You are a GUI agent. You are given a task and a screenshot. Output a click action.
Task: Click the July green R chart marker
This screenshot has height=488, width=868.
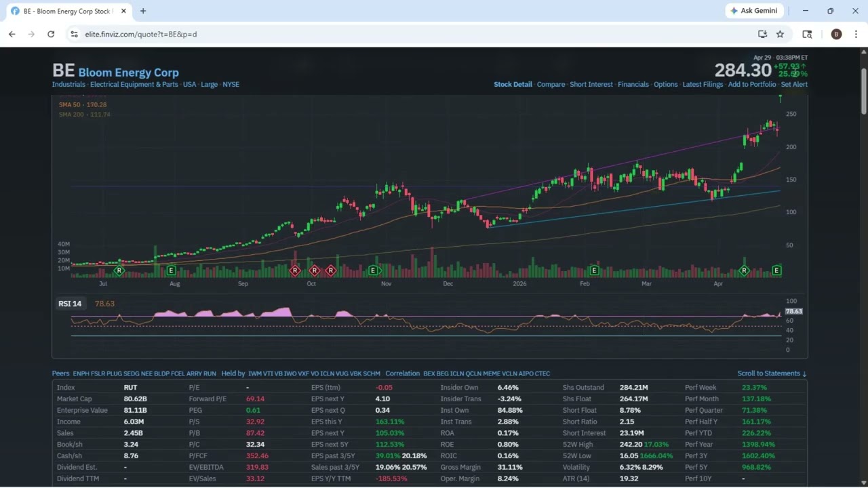coord(119,271)
